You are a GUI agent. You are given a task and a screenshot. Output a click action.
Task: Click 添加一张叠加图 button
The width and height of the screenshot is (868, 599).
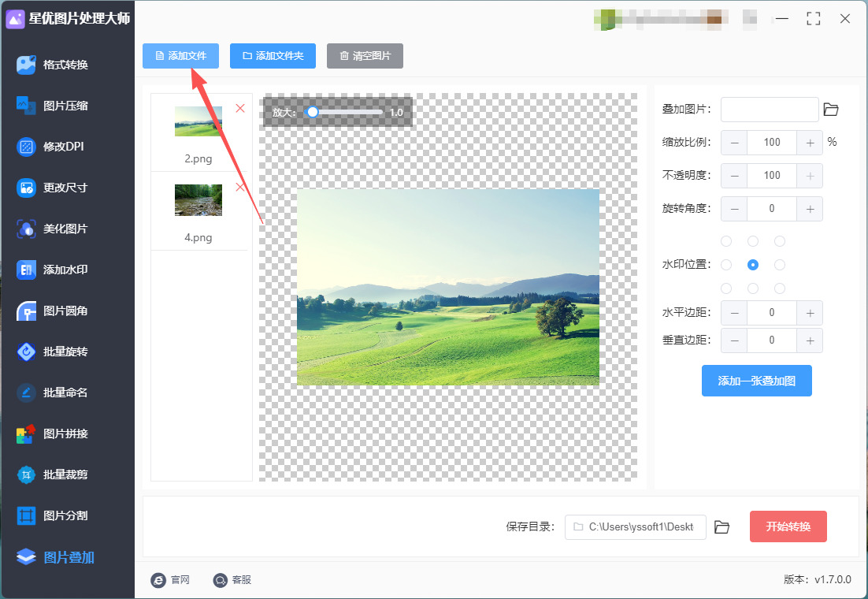[x=757, y=381]
